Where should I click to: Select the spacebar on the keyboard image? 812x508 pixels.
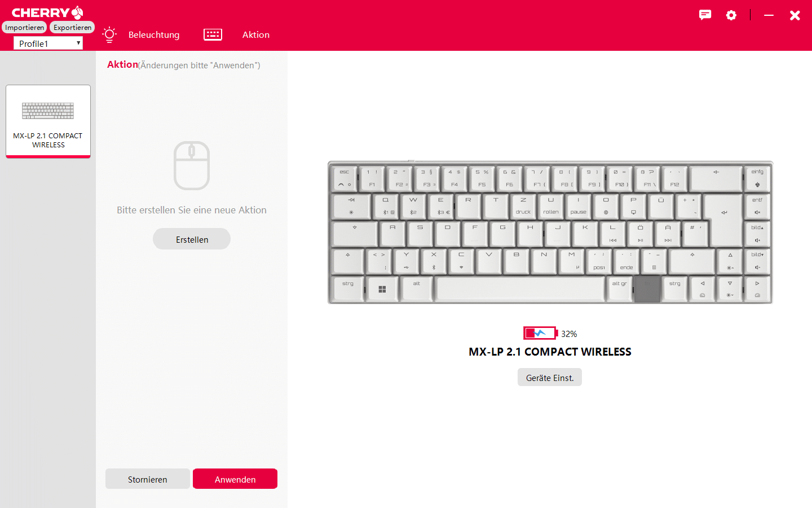[520, 288]
